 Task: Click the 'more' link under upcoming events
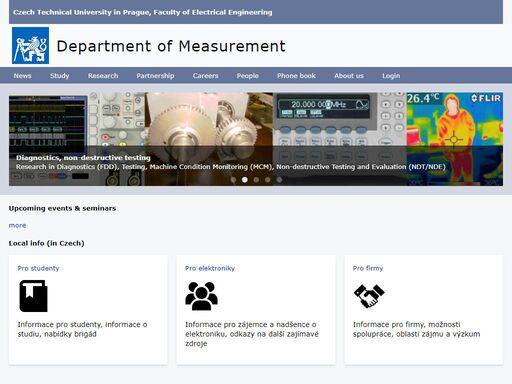tap(17, 225)
